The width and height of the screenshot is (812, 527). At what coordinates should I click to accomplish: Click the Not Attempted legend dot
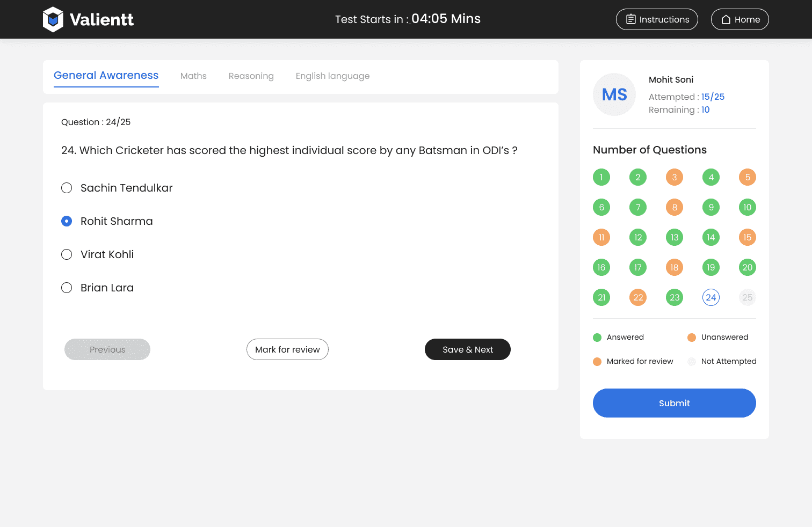tap(692, 362)
